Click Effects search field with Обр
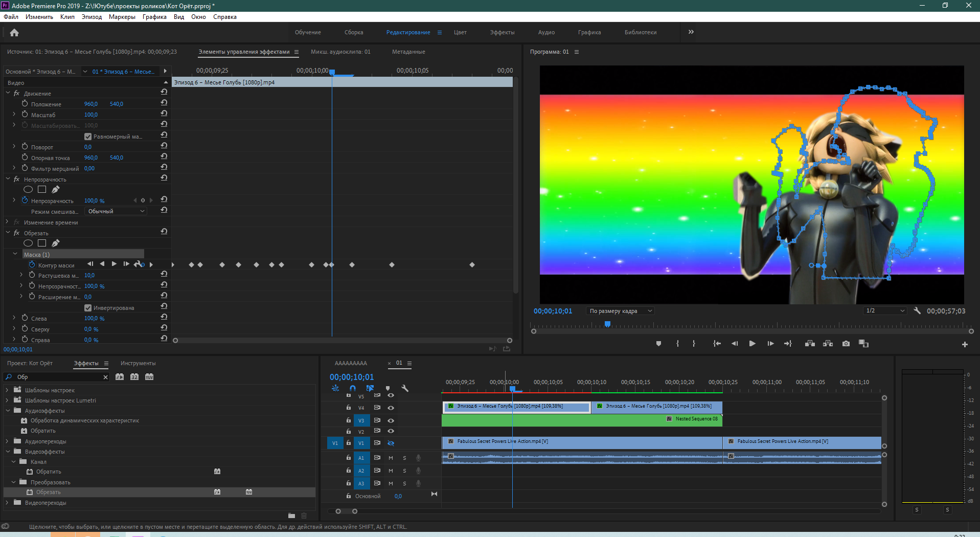This screenshot has width=980, height=537. click(x=56, y=377)
